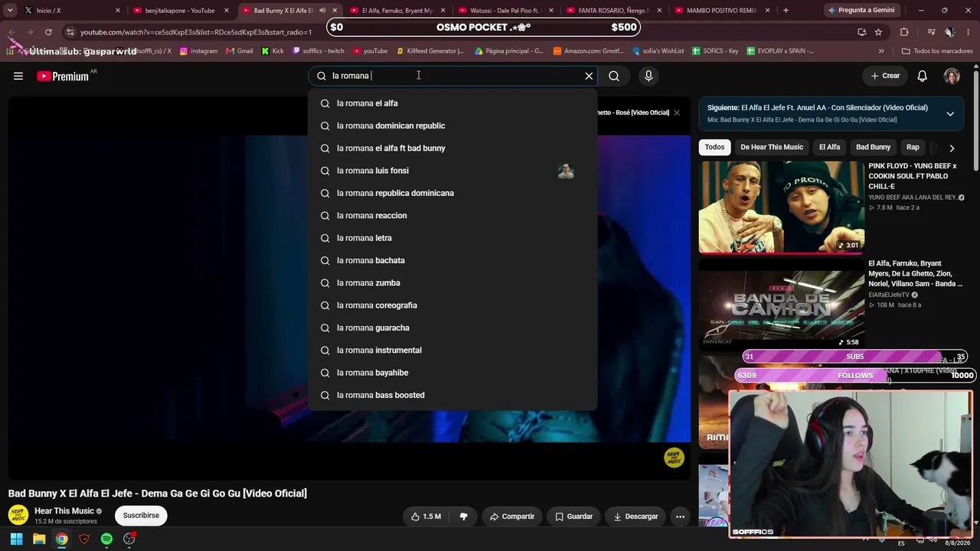
Task: Download the video with Descargar
Action: tap(635, 517)
